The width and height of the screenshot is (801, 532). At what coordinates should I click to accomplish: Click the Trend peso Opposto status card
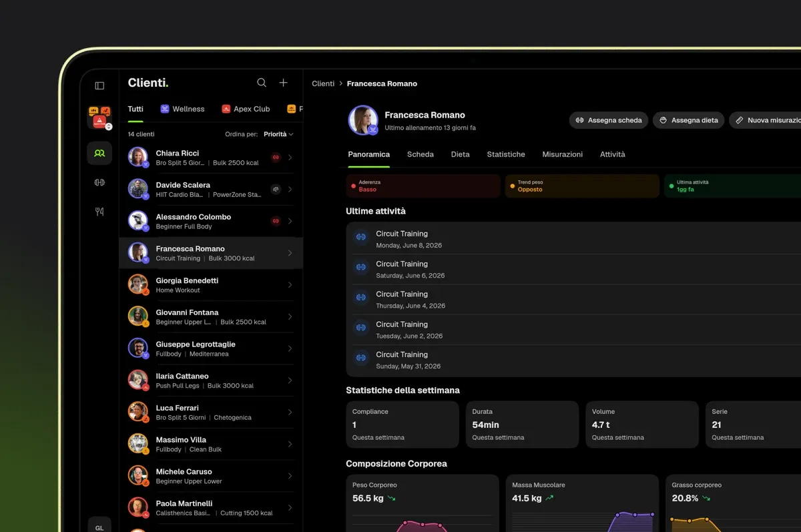coord(582,186)
